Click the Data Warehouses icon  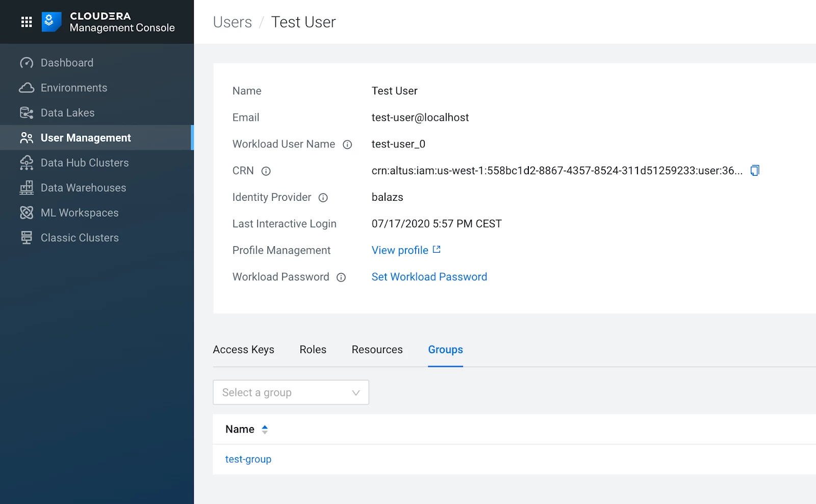pyautogui.click(x=27, y=188)
